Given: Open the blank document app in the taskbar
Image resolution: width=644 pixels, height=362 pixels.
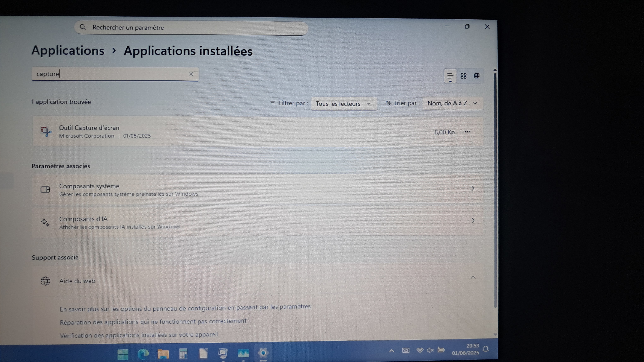Looking at the screenshot, I should point(203,353).
